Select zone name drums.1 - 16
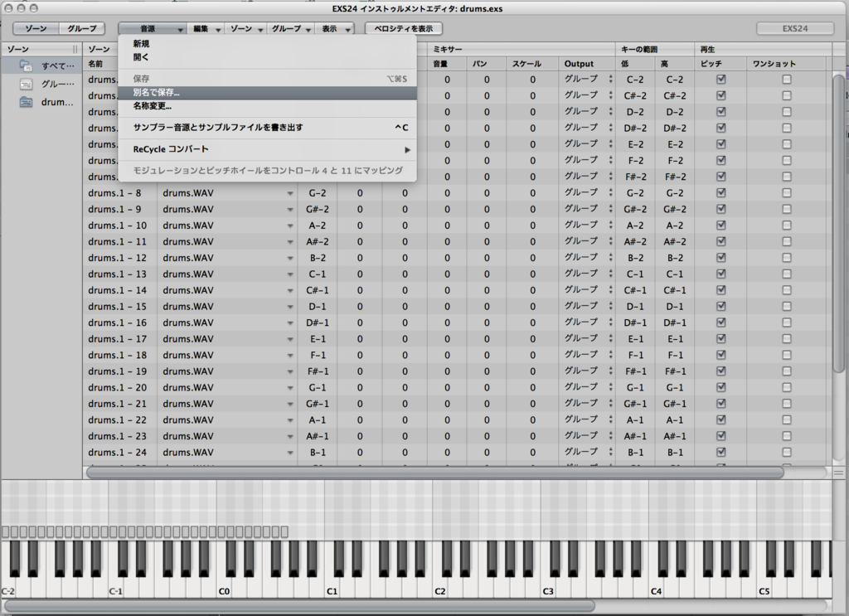The image size is (849, 616). [x=118, y=323]
